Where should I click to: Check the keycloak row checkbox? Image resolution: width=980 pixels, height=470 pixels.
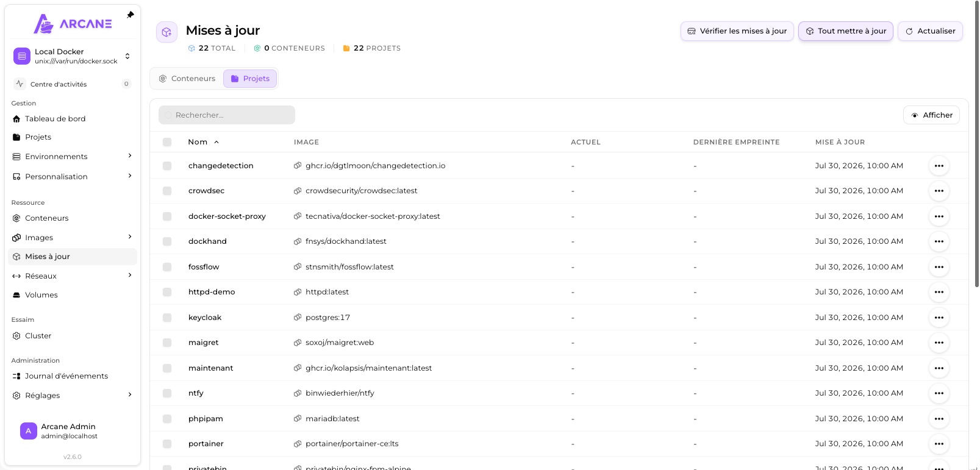pos(167,318)
